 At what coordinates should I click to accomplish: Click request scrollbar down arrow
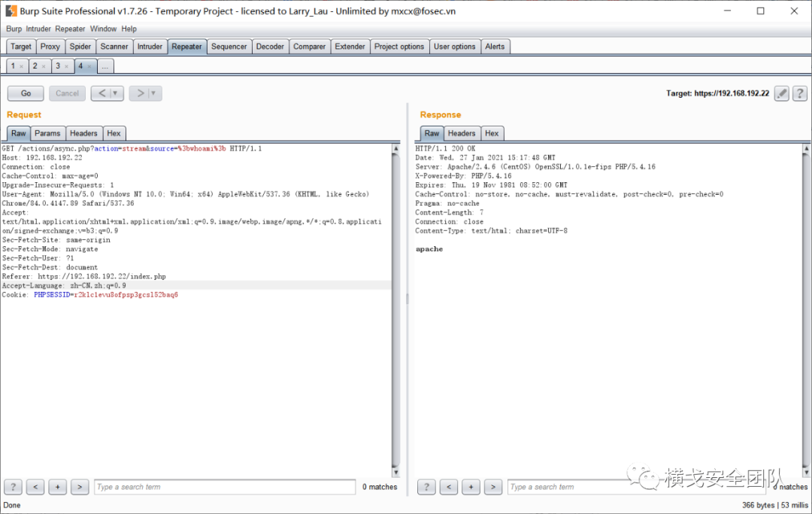pyautogui.click(x=395, y=472)
